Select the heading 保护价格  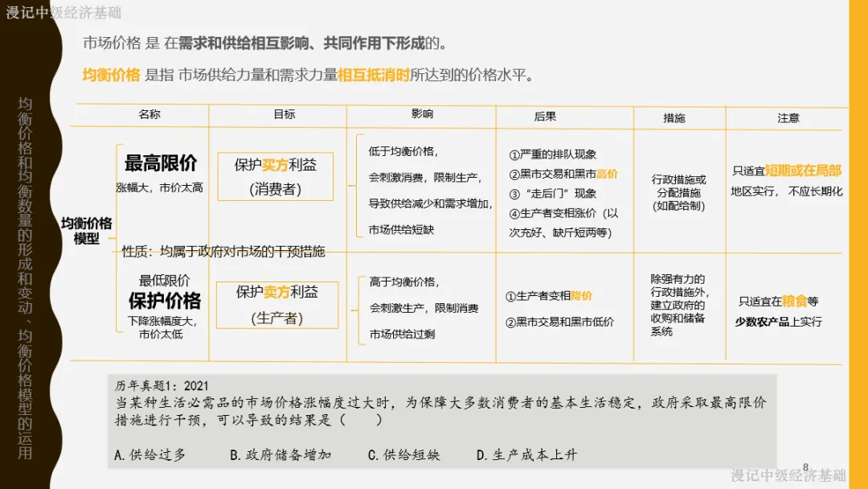165,300
